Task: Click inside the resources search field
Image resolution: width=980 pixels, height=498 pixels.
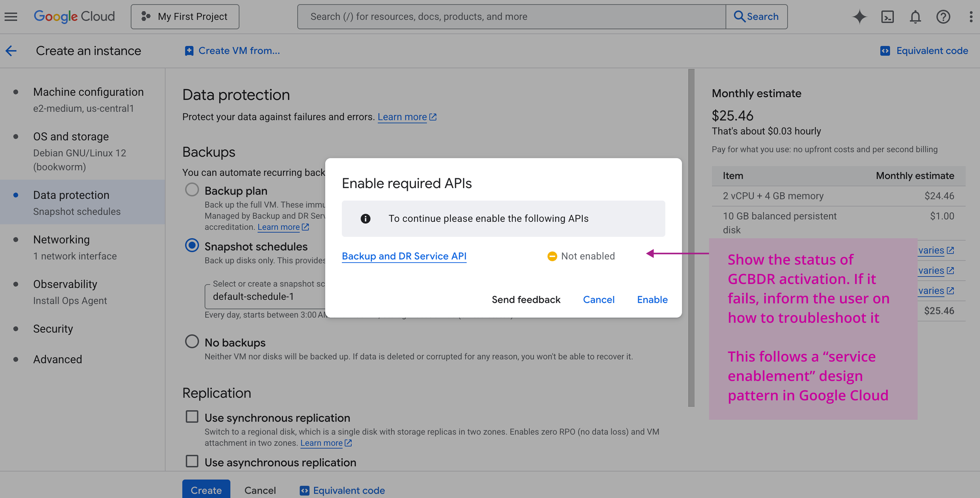Action: pos(495,16)
